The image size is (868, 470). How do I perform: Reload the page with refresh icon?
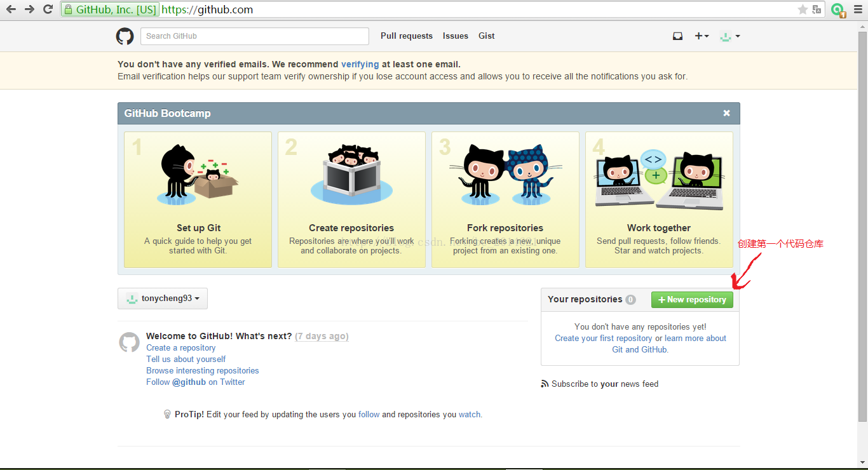(48, 10)
